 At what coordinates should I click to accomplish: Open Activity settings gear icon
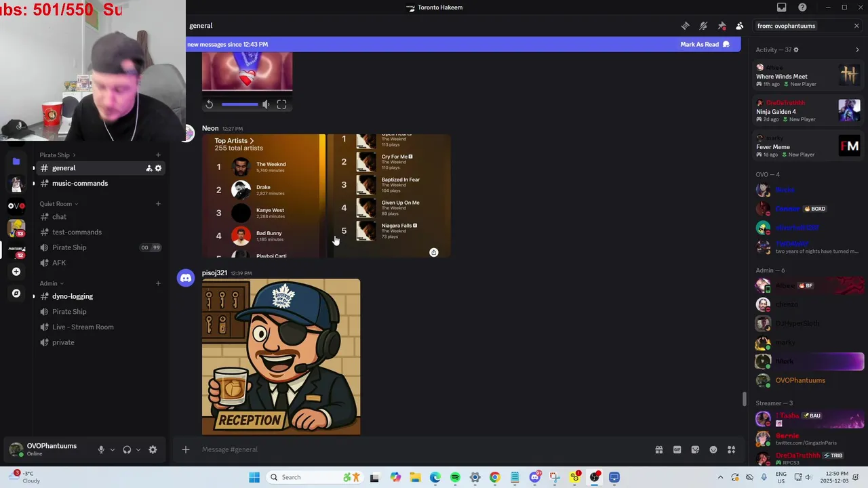(796, 49)
